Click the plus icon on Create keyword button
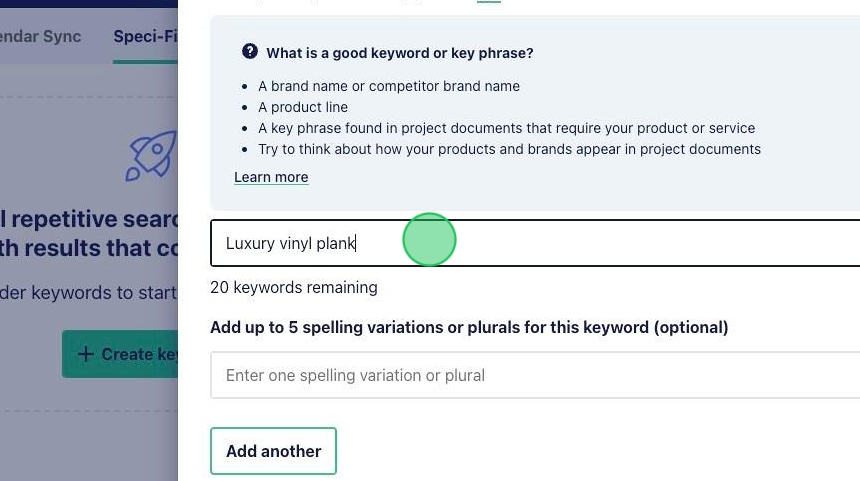 coord(86,354)
